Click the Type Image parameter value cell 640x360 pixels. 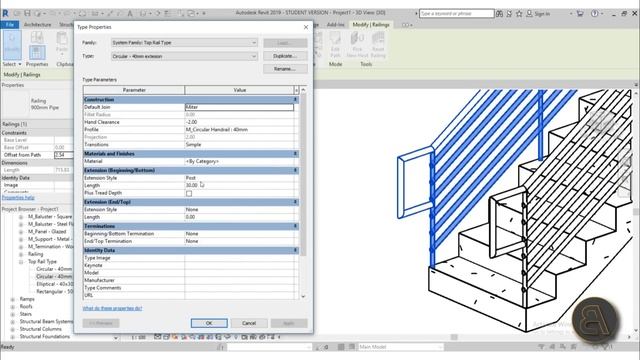pyautogui.click(x=239, y=258)
